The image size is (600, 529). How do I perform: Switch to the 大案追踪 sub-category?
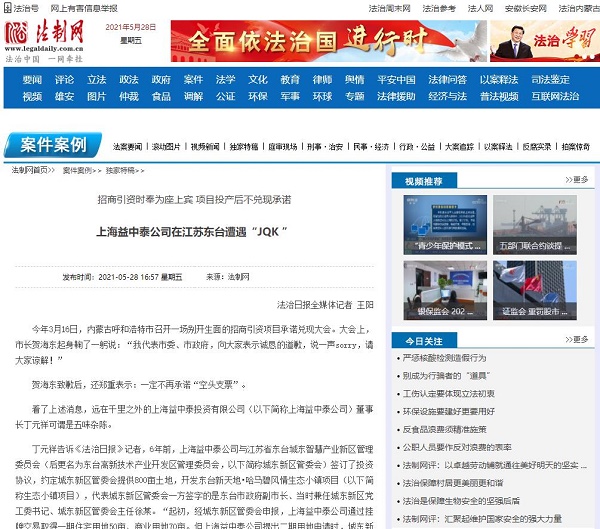point(458,147)
